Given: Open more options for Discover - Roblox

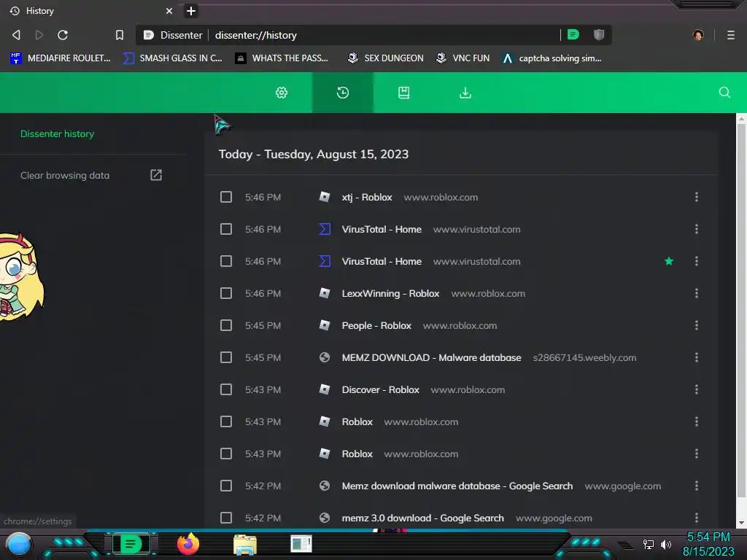Looking at the screenshot, I should coord(697,389).
